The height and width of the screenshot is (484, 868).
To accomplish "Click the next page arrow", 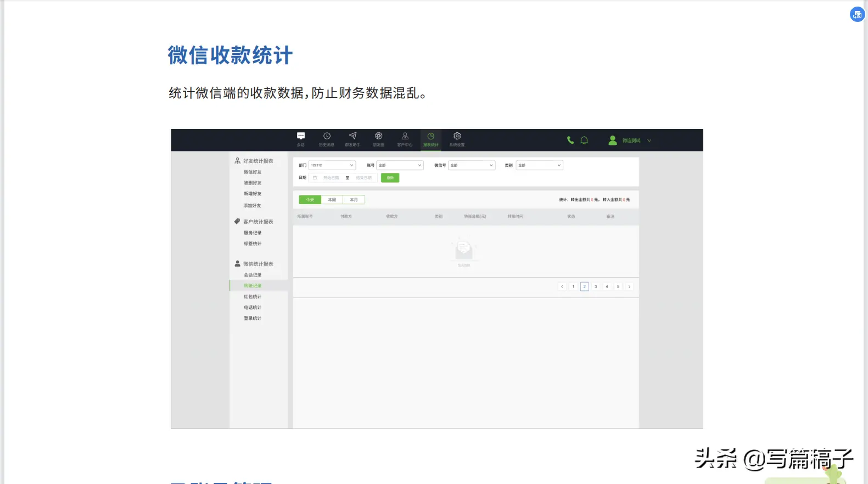I will (629, 286).
